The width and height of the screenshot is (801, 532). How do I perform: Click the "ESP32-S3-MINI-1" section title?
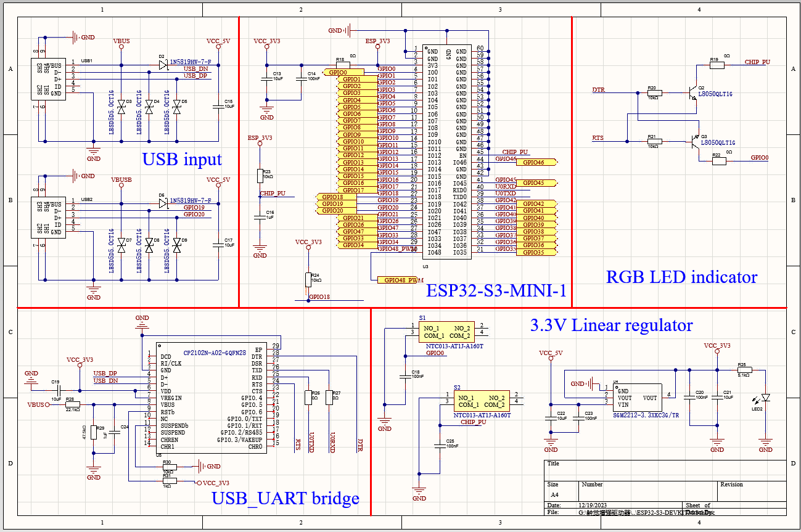(x=496, y=290)
